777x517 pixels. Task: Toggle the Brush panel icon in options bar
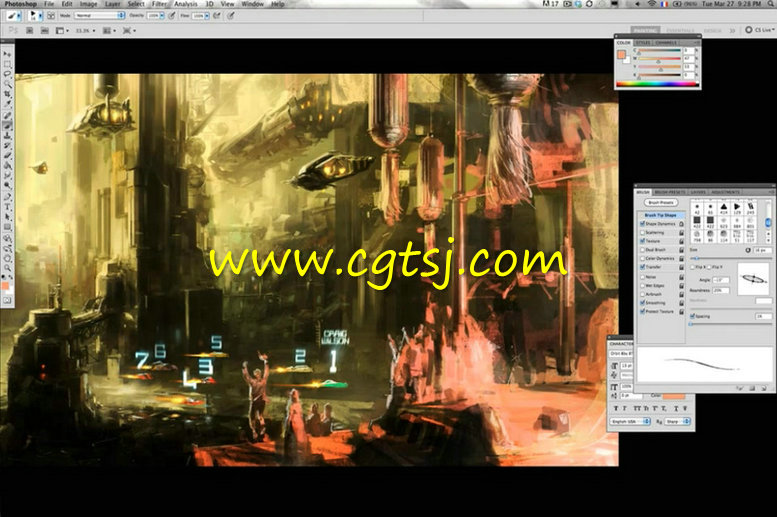click(x=51, y=16)
